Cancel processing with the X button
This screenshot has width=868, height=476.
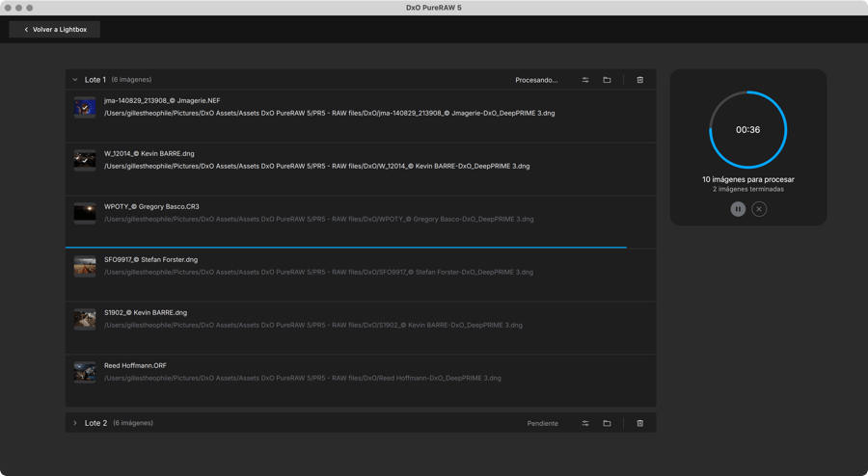759,209
